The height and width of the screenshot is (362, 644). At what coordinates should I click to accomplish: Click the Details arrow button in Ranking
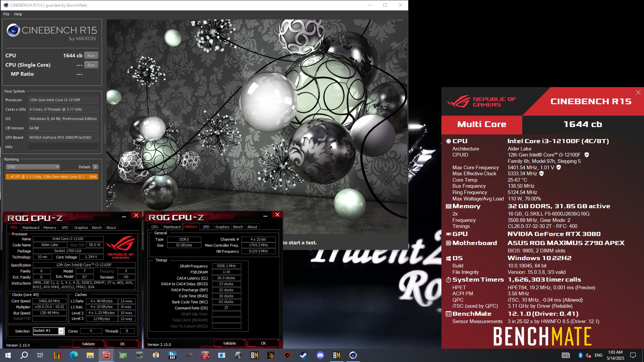pos(96,167)
